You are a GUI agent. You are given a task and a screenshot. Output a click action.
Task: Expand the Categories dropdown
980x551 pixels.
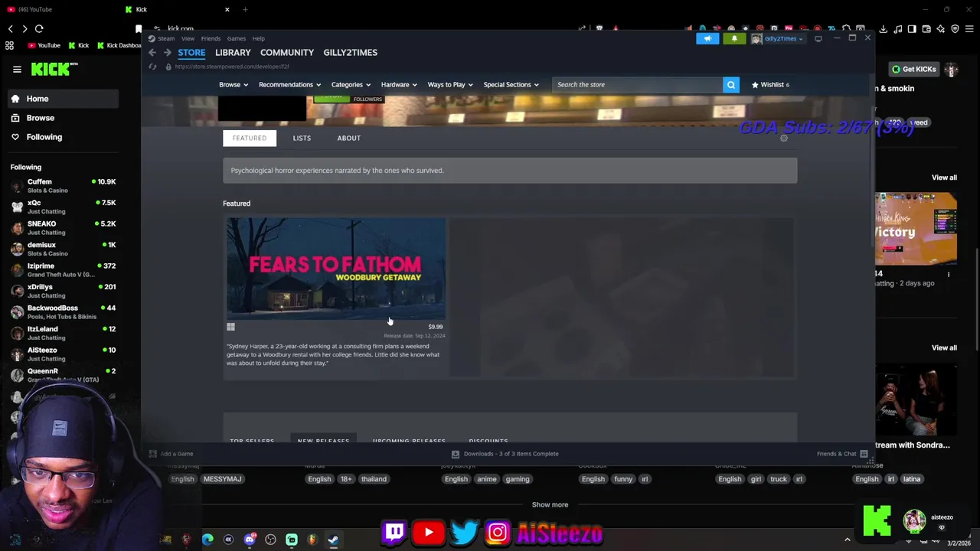point(351,84)
